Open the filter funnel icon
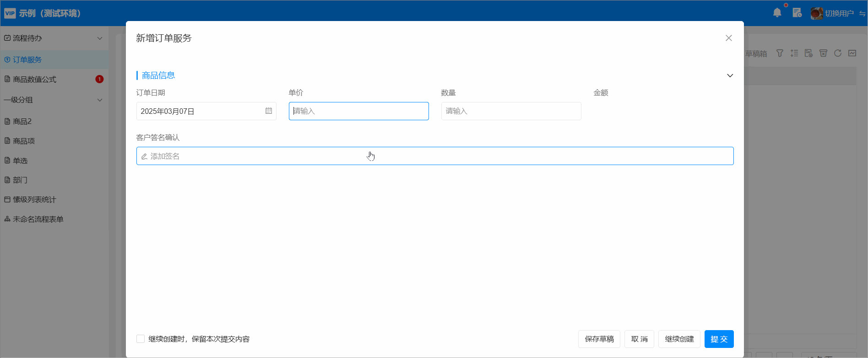 pos(780,53)
